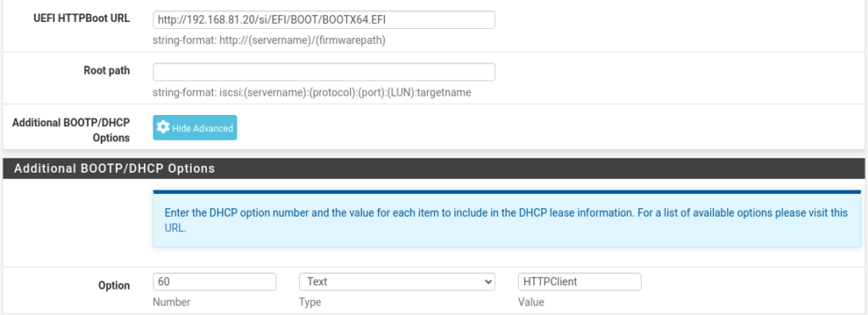Click the Root path label

pyautogui.click(x=107, y=70)
